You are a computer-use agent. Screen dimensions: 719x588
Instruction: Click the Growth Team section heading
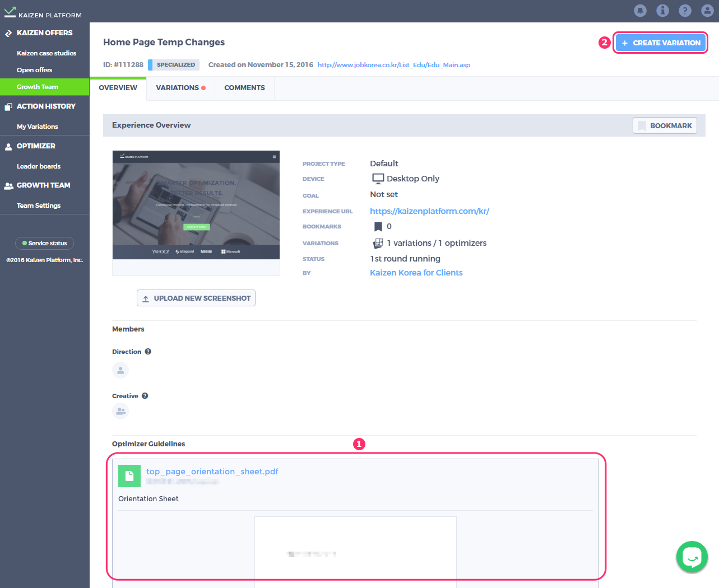44,185
